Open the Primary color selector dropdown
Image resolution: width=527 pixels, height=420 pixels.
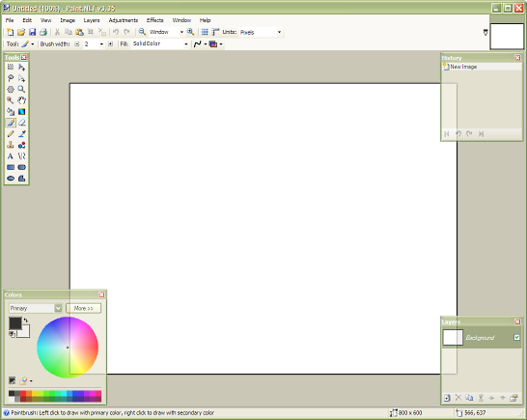58,308
